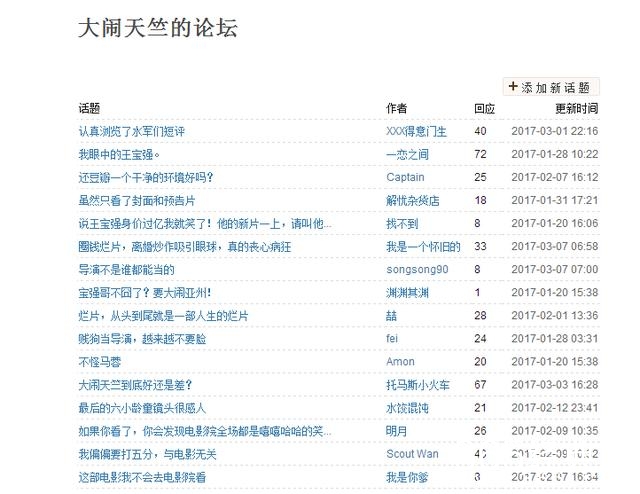This screenshot has width=640, height=494.
Task: Open topic 还豆瓣一个干净的环境好吗?
Action: click(x=145, y=177)
